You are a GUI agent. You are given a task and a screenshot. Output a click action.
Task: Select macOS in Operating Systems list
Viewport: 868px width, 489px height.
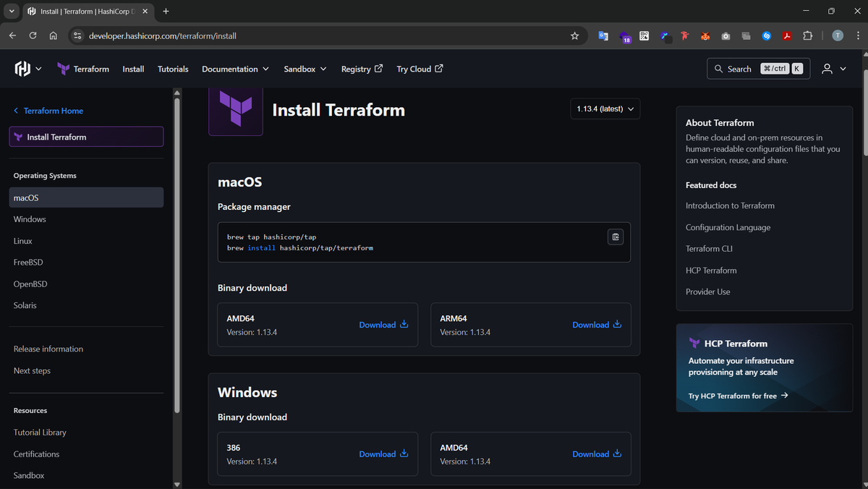(86, 197)
